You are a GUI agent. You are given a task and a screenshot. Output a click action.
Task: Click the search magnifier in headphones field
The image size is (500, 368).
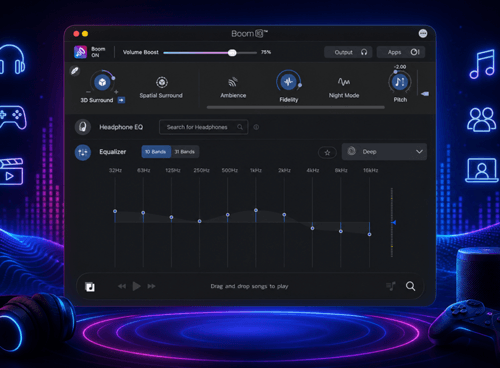240,127
